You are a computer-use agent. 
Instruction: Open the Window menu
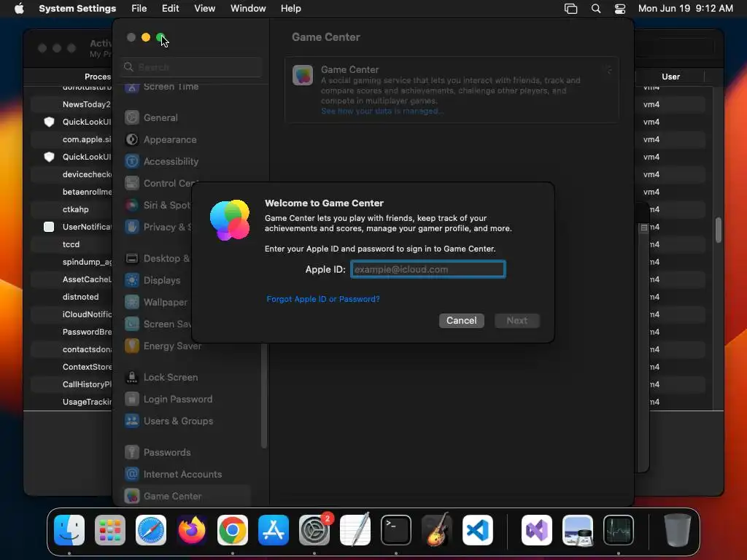pyautogui.click(x=248, y=9)
